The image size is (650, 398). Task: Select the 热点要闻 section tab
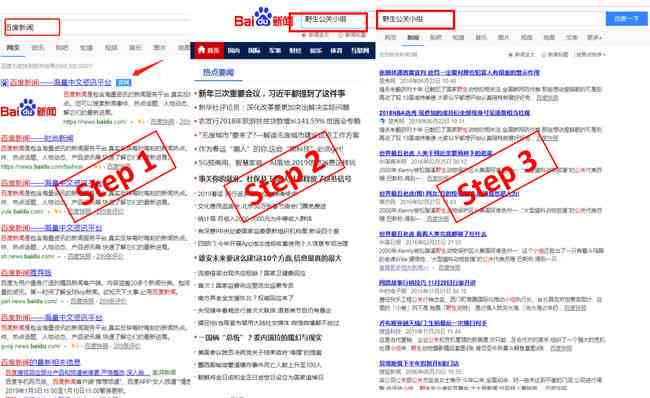tap(218, 73)
